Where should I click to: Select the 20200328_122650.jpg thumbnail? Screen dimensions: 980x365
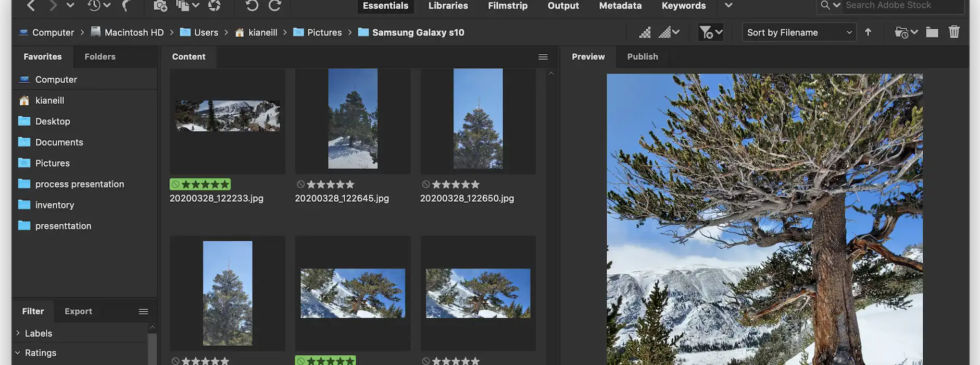coord(478,119)
